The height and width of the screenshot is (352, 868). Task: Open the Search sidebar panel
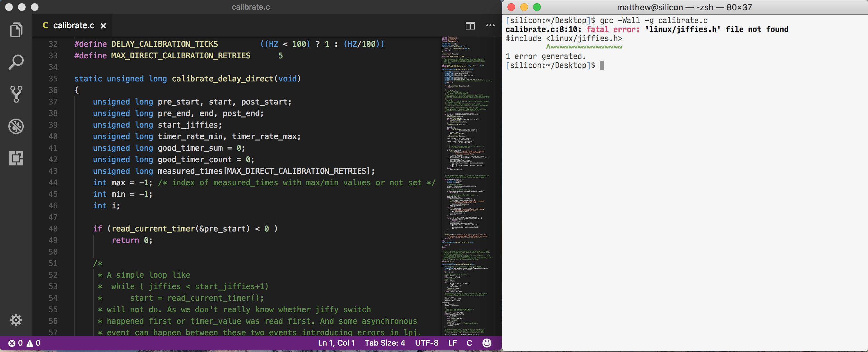(16, 62)
